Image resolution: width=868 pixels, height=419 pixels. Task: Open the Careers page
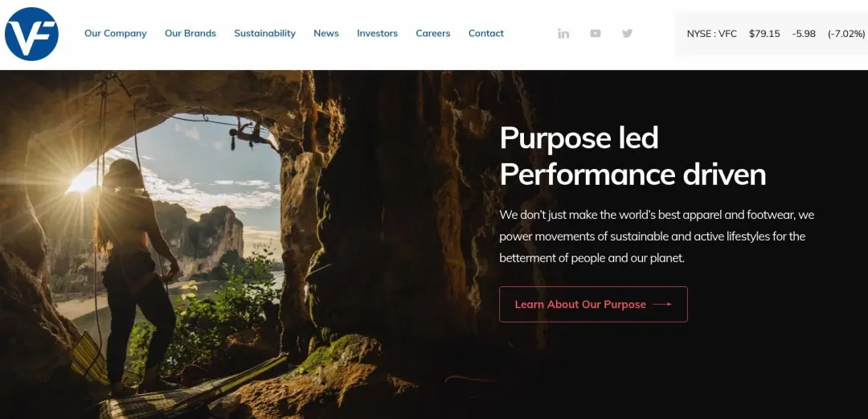433,33
